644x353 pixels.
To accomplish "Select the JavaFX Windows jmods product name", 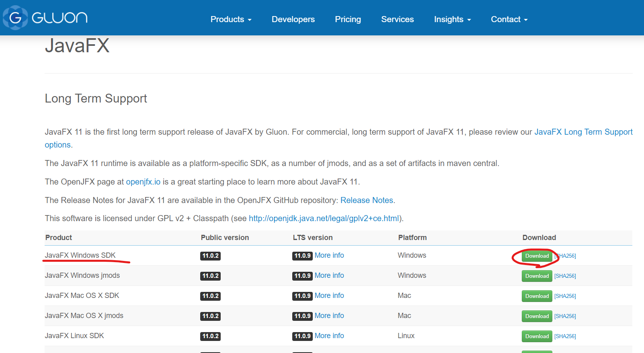I will point(82,275).
